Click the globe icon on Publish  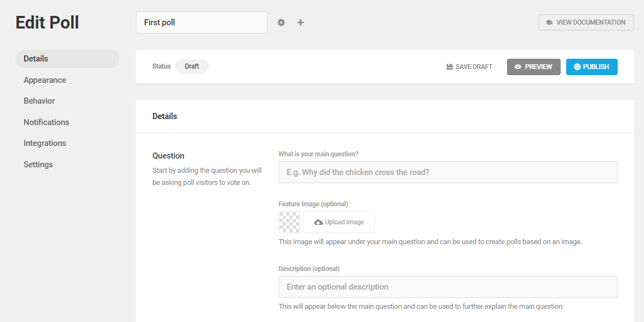577,66
